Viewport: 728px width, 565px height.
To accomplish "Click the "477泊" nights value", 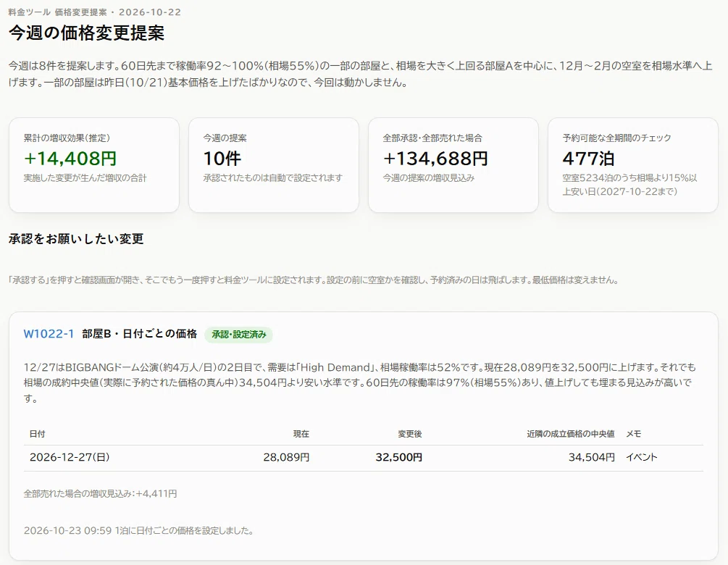I will pyautogui.click(x=588, y=159).
